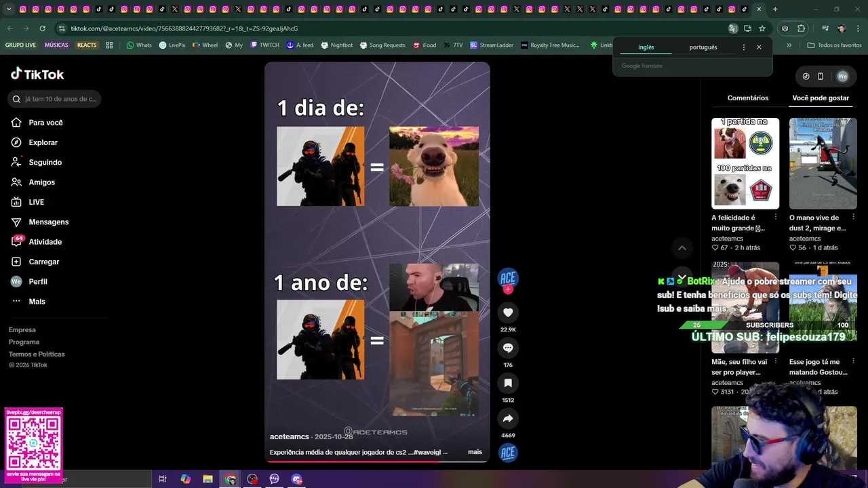
Task: Like the video with heart icon
Action: point(508,312)
